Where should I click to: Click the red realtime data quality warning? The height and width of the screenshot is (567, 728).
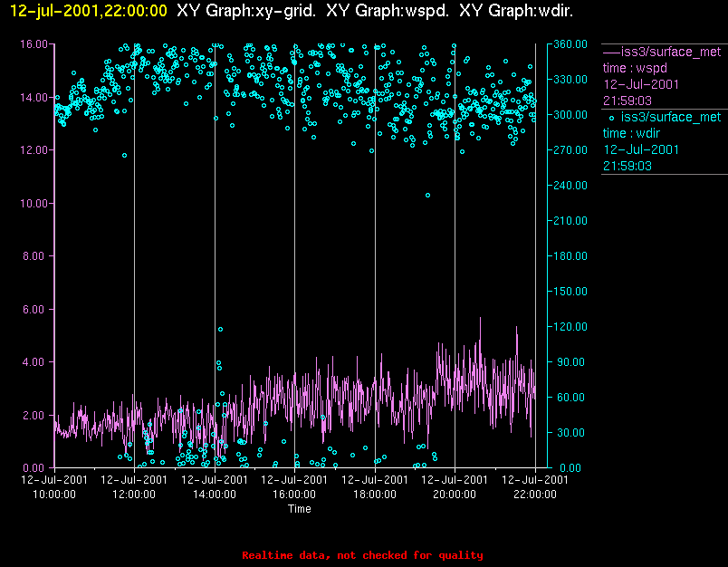pos(362,555)
